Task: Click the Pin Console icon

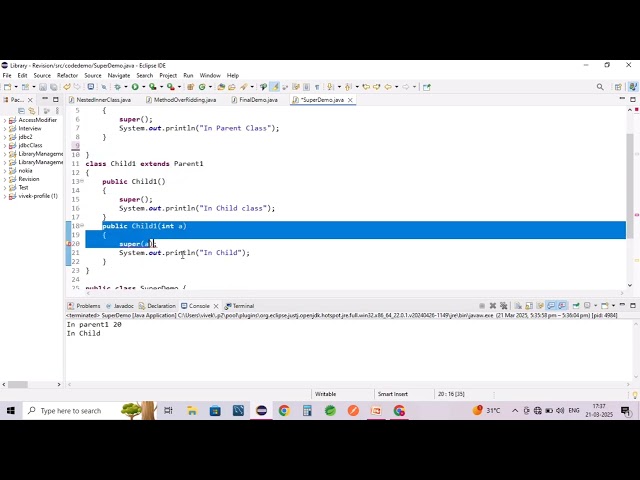Action: coord(576,306)
